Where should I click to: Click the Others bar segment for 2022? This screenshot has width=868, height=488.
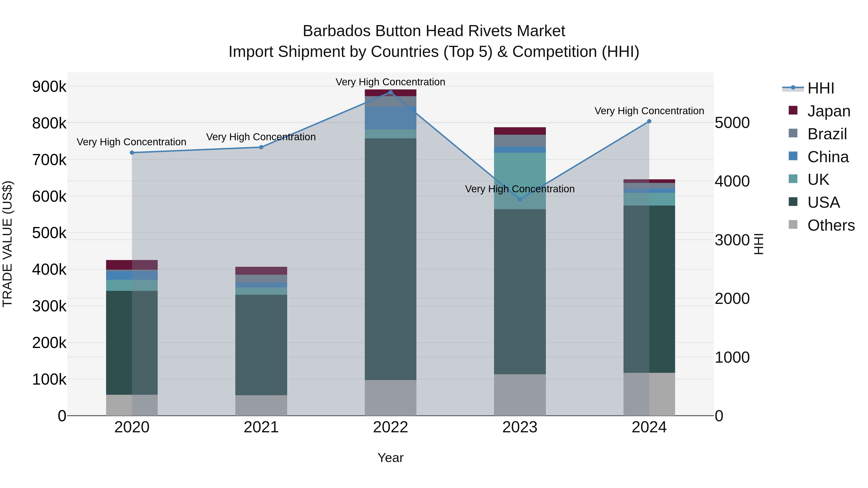pyautogui.click(x=391, y=398)
